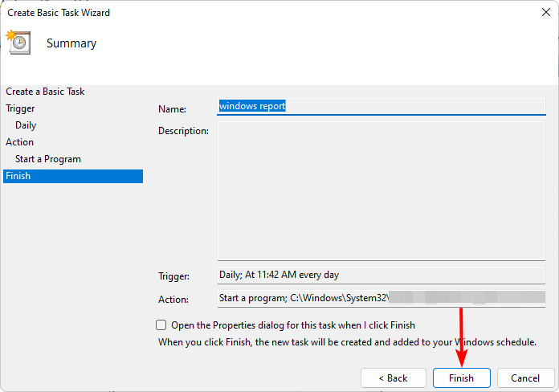Screen dimensions: 559x392
Task: Click the Name field containing windows report
Action: tap(381, 106)
